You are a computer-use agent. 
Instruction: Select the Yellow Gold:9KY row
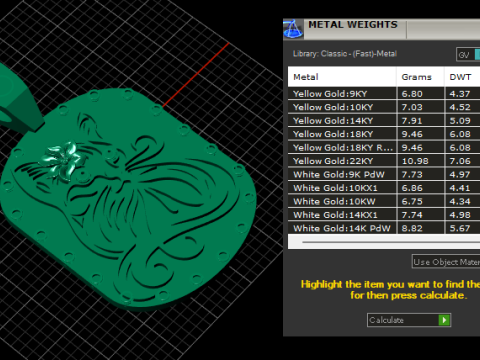[x=384, y=94]
